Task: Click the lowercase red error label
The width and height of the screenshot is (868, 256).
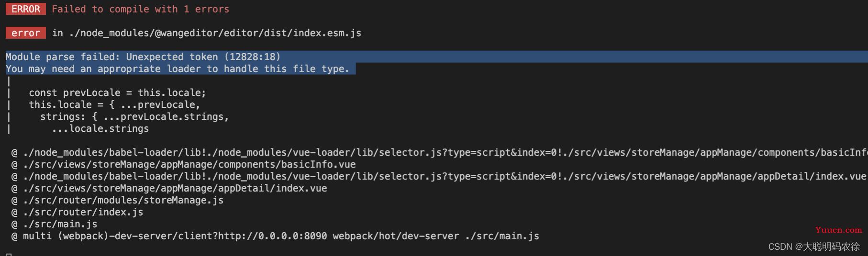Action: coord(26,33)
